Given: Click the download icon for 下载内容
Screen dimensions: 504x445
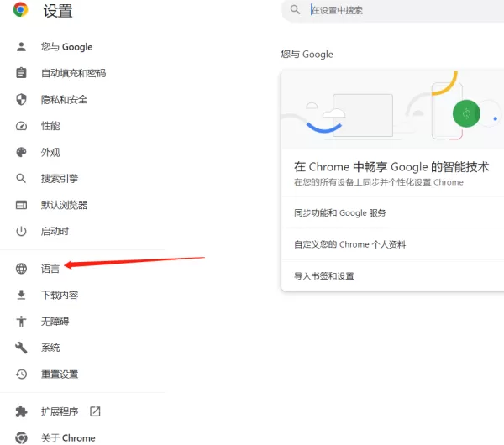Looking at the screenshot, I should [21, 295].
